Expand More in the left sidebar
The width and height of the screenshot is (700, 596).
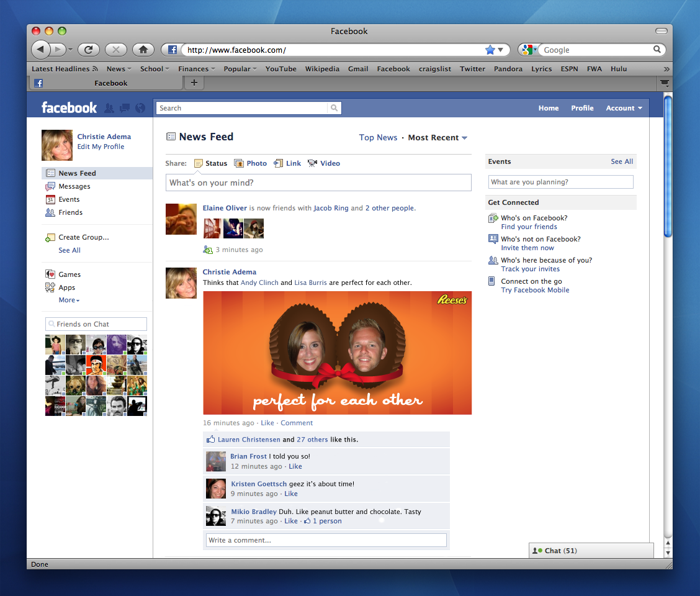point(68,300)
